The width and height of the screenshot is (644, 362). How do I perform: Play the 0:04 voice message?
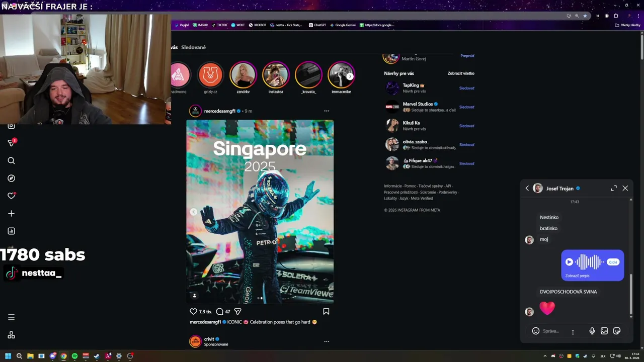569,262
